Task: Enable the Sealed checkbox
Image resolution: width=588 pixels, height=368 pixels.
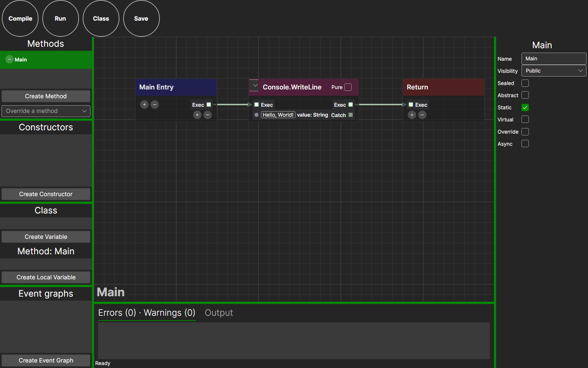Action: pos(525,83)
